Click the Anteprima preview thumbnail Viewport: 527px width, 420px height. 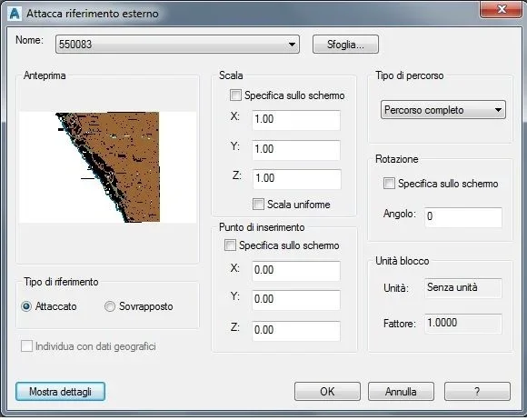(x=107, y=167)
